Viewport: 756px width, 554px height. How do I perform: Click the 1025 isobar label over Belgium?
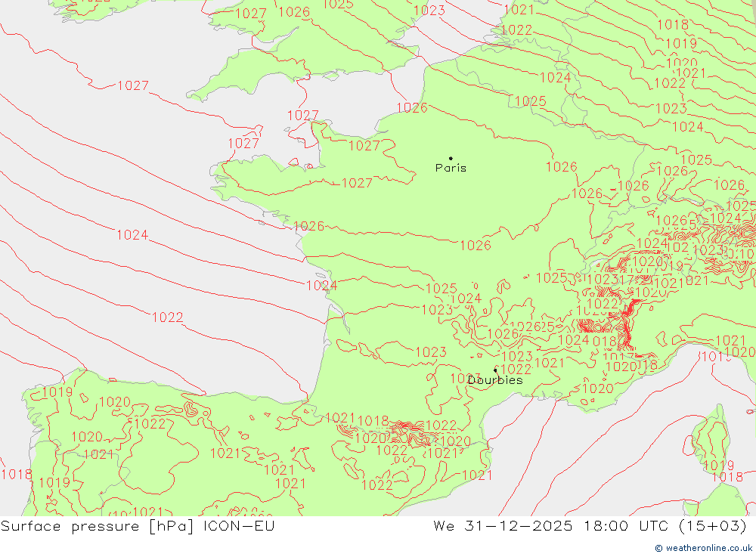[531, 101]
